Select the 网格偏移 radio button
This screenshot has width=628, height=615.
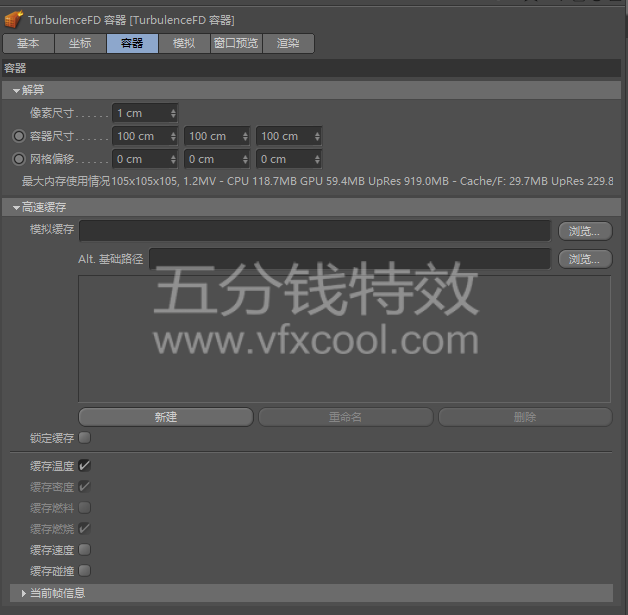click(19, 159)
